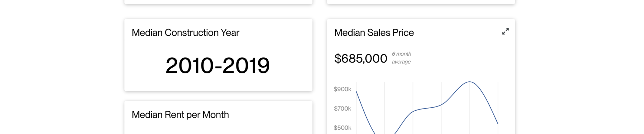Click the Median Sales Price heading

[x=374, y=32]
